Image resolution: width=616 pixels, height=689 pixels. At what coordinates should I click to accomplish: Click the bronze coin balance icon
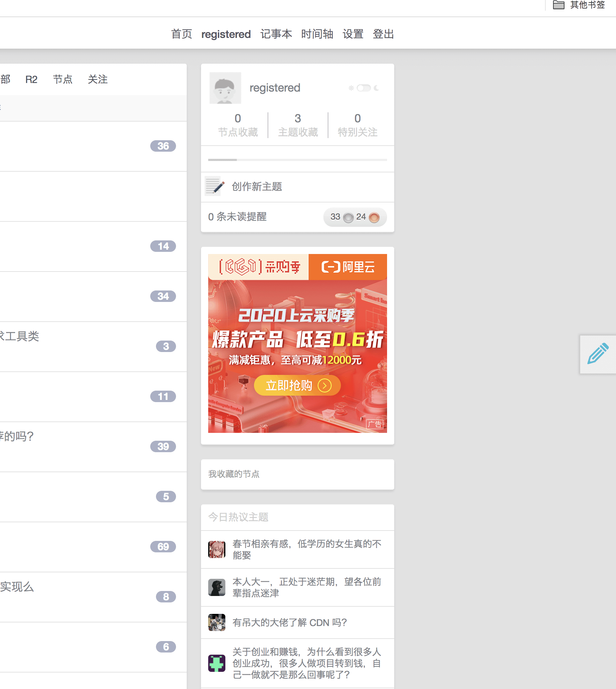[x=374, y=218]
